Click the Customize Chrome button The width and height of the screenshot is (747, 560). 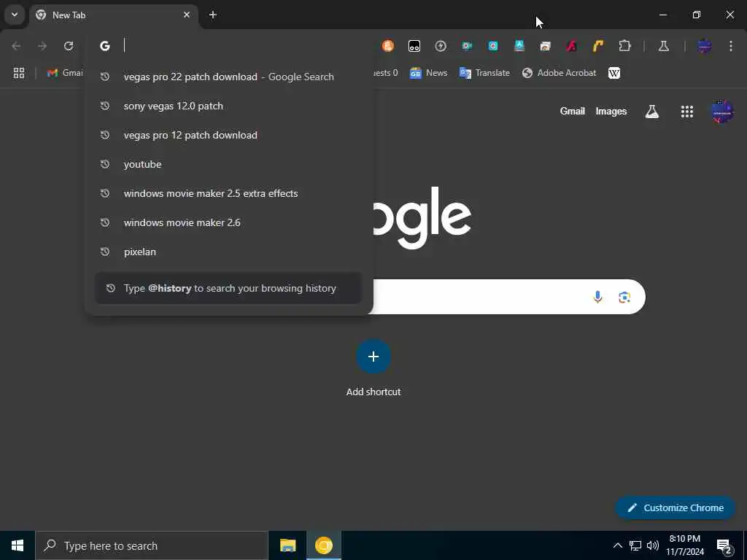[x=675, y=507]
